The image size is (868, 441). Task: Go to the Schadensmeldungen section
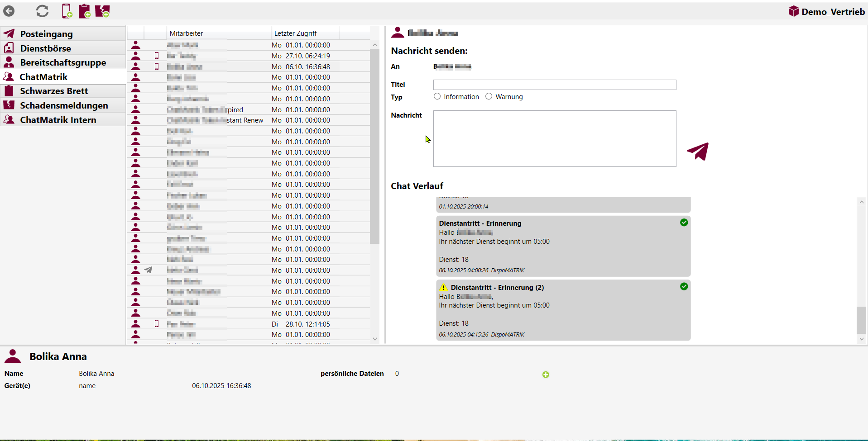[64, 105]
